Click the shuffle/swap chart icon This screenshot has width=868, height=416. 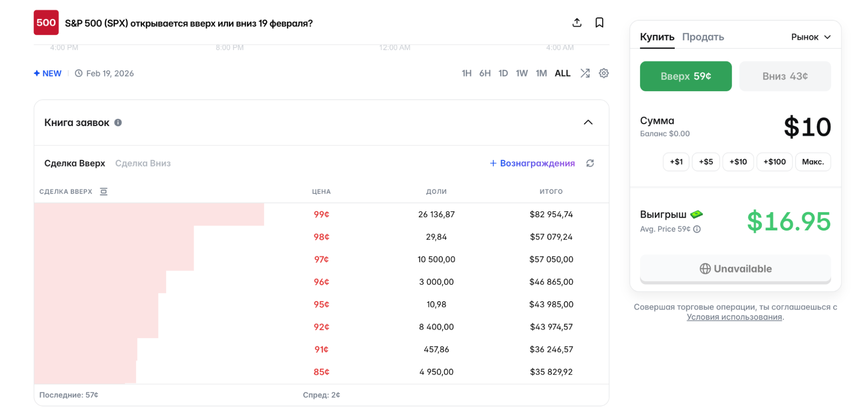[585, 73]
